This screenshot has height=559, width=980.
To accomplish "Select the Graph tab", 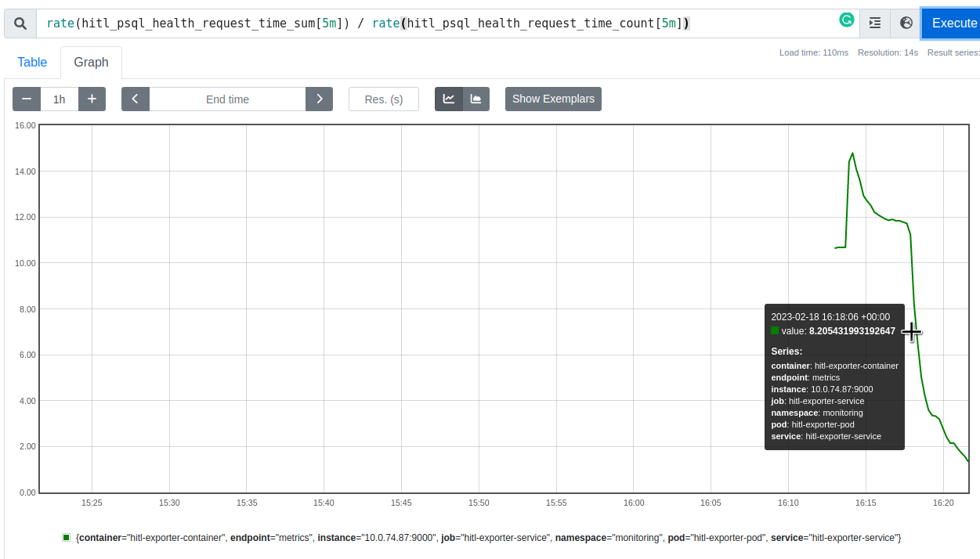I will 91,62.
